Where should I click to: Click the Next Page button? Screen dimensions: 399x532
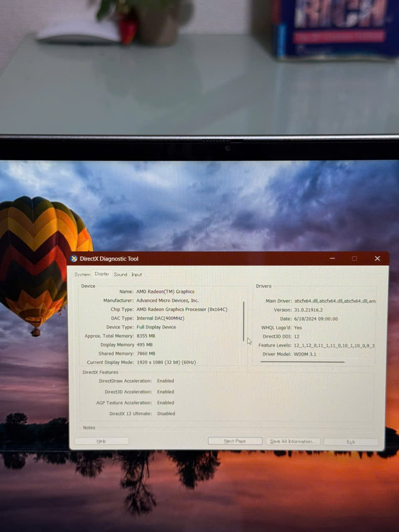tap(235, 441)
